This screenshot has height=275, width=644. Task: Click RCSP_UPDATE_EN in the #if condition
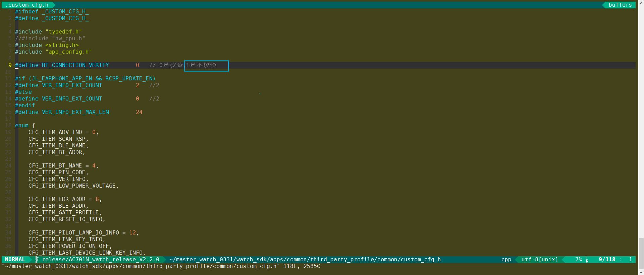point(129,79)
